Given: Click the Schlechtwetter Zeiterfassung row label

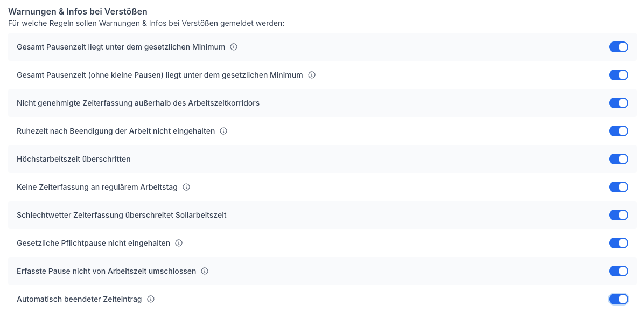Looking at the screenshot, I should pos(122,215).
